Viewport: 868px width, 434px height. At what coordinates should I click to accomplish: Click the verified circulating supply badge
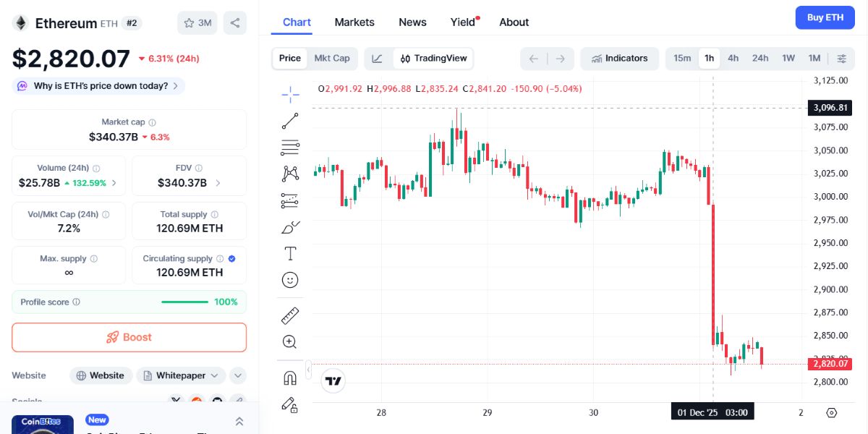(x=231, y=258)
